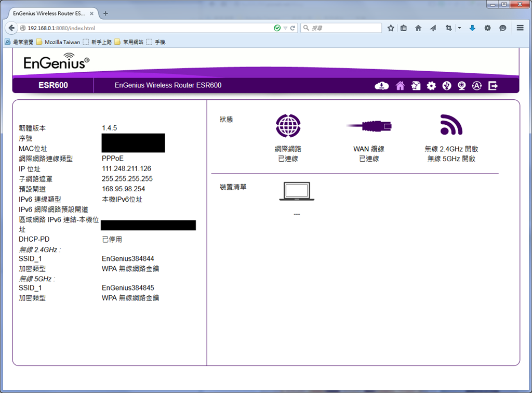Click default gateway value 168.95.98.254
Screen dimensions: 532x393
click(x=124, y=189)
